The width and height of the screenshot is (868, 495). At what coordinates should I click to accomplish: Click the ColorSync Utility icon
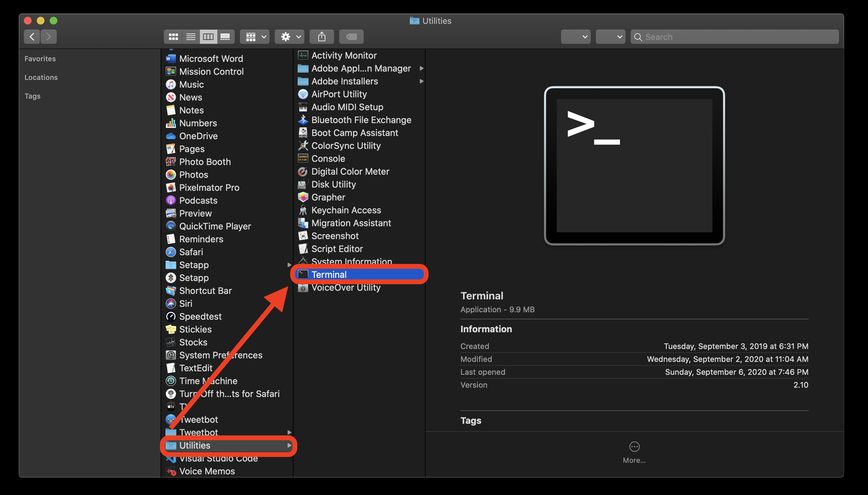click(x=303, y=145)
